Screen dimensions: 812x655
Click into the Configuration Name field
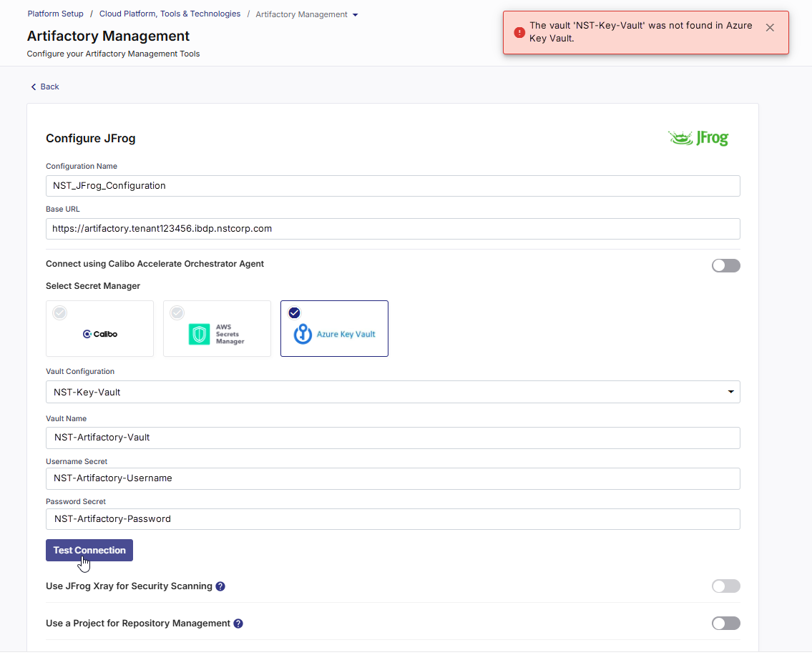392,186
